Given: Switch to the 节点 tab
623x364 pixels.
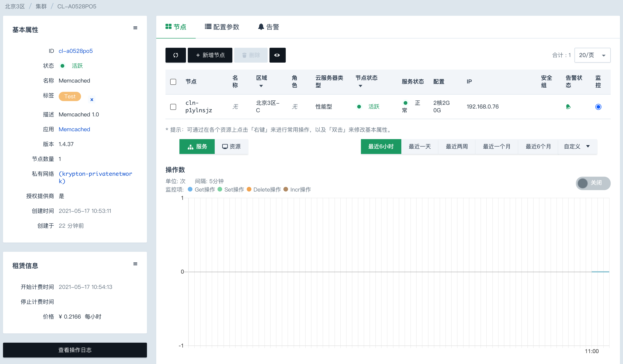Looking at the screenshot, I should (176, 27).
